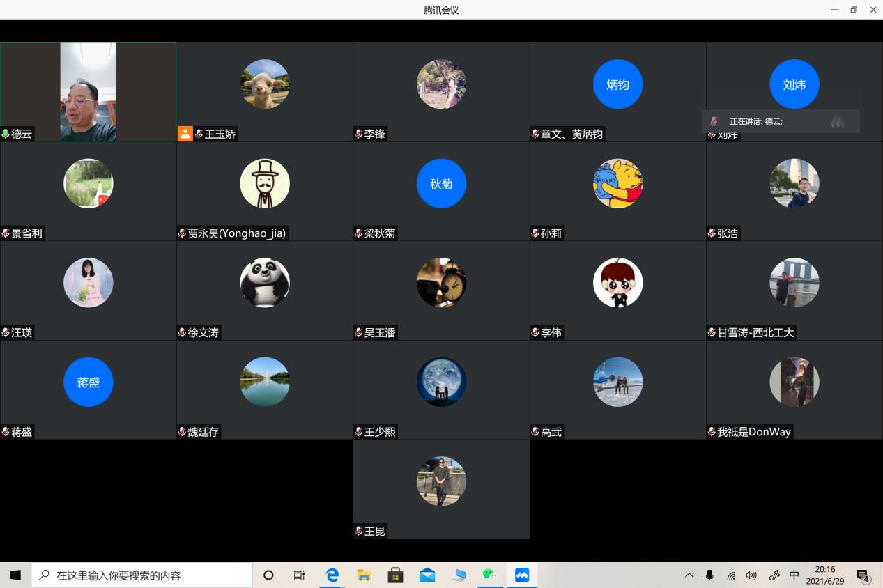Open Microsoft Store from the taskbar
883x588 pixels.
pyautogui.click(x=396, y=575)
